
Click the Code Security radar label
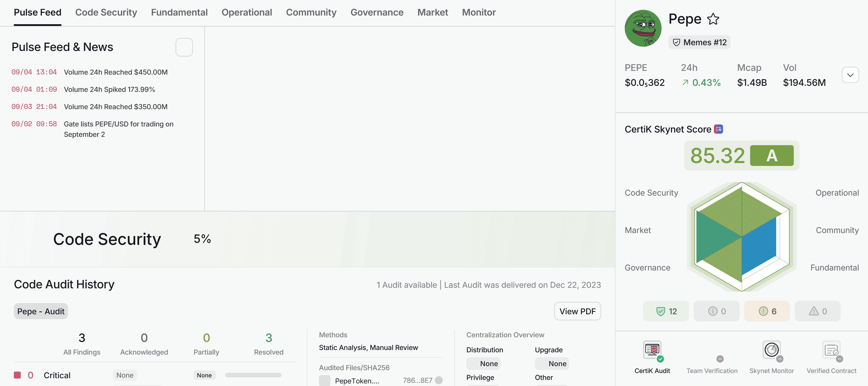(x=651, y=193)
